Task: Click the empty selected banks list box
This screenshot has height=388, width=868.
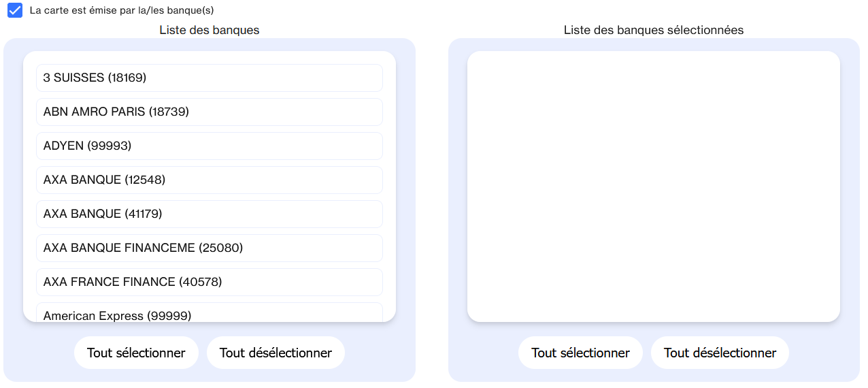Action: (x=653, y=186)
